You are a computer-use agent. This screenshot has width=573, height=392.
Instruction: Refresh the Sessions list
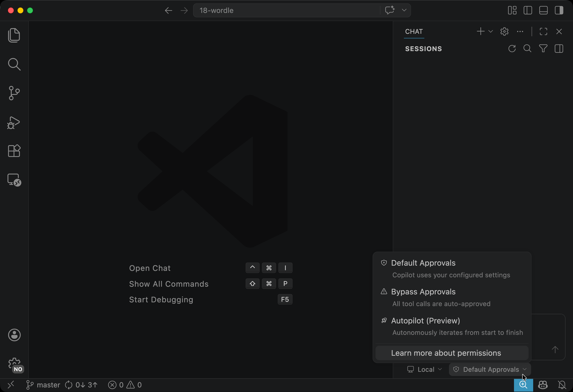point(512,49)
